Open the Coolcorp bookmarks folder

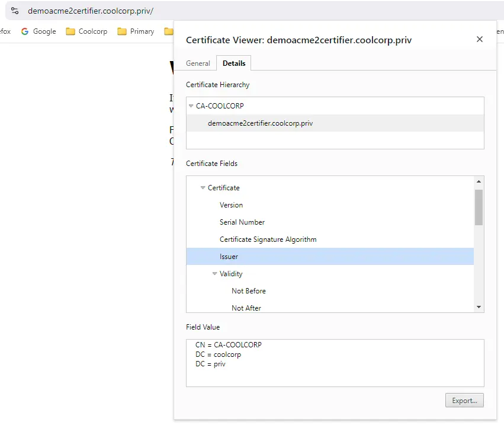click(x=86, y=31)
